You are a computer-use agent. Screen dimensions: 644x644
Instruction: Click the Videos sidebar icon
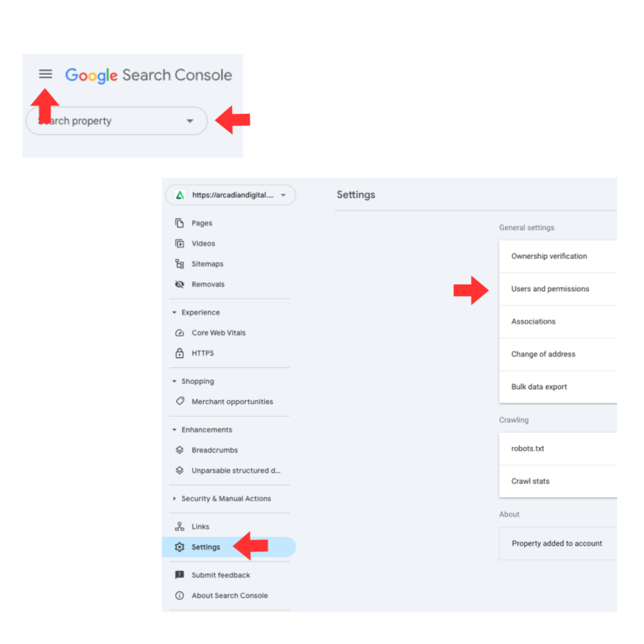tap(179, 243)
